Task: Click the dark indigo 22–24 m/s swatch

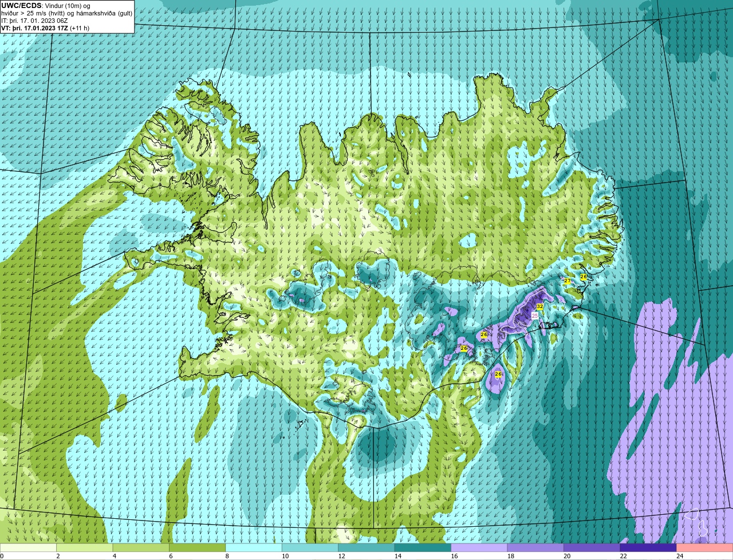Action: coord(649,547)
